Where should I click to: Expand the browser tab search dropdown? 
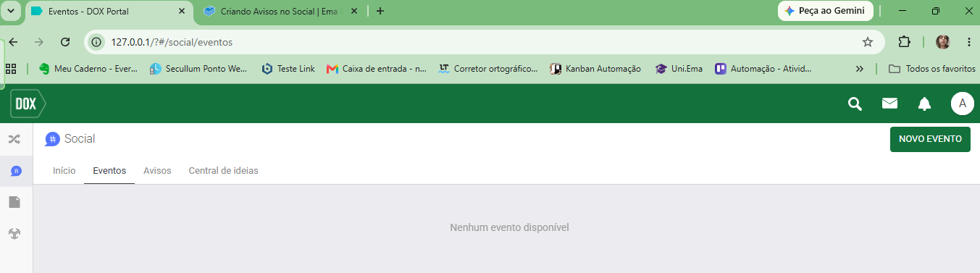pyautogui.click(x=11, y=11)
